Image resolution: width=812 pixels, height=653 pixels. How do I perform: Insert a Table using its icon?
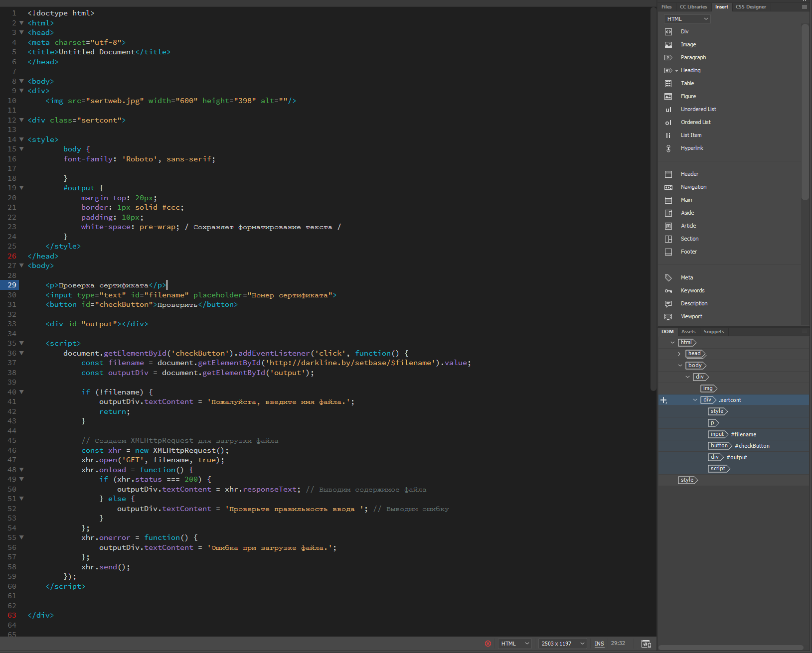[668, 84]
